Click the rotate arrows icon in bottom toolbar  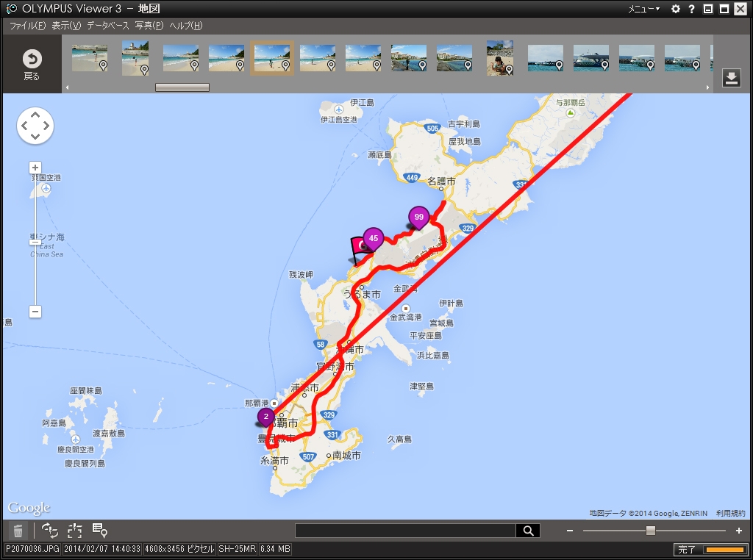pos(50,531)
